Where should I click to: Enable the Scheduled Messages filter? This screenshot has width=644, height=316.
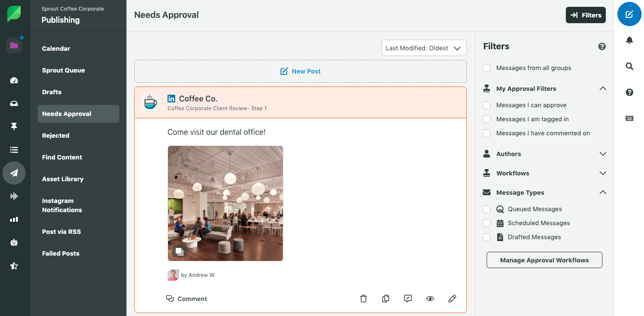487,223
